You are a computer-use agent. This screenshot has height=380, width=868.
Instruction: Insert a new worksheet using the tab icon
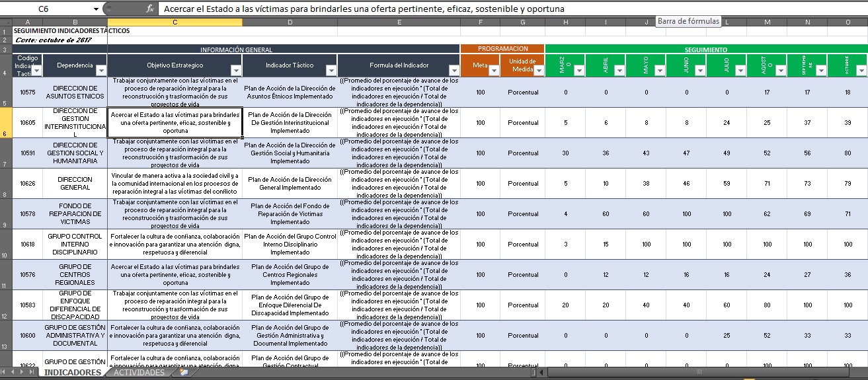(183, 373)
